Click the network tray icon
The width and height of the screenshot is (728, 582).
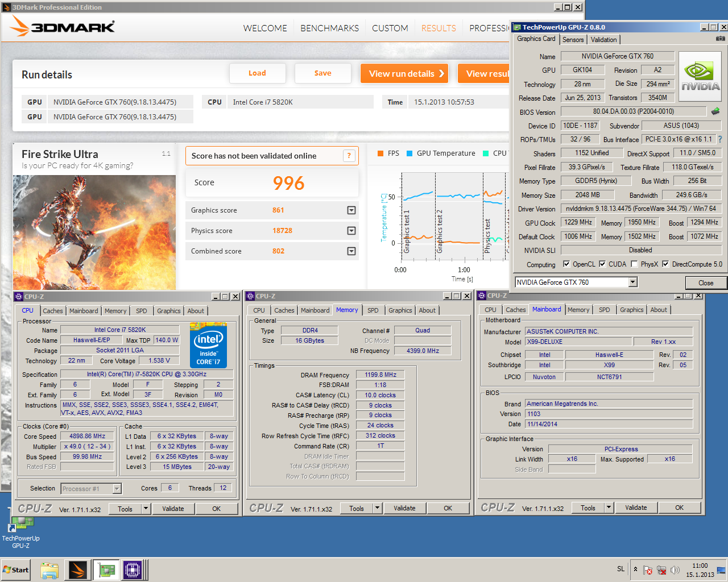point(661,570)
